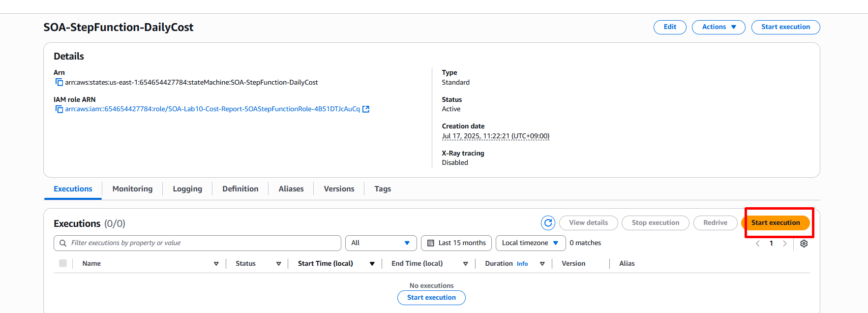Open the Definition tab
The image size is (868, 313).
(240, 189)
